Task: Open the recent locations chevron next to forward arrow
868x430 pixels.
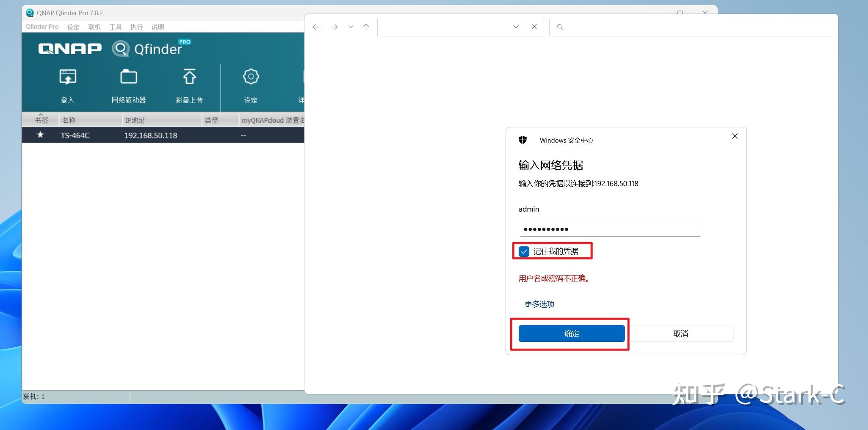Action: pyautogui.click(x=351, y=27)
